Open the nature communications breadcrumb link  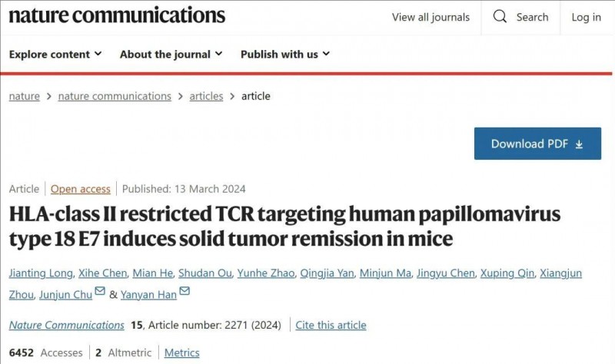tap(115, 96)
